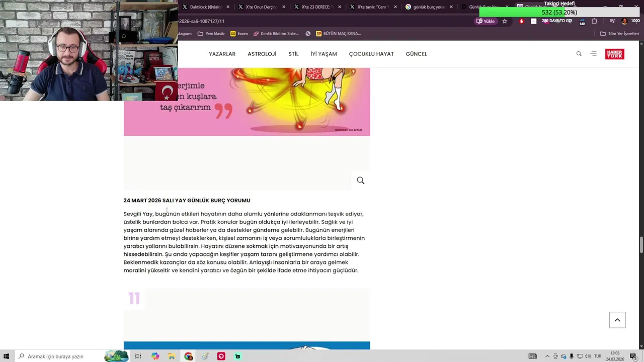The height and width of the screenshot is (362, 644).
Task: Click the site search magnifier icon
Action: click(x=579, y=54)
